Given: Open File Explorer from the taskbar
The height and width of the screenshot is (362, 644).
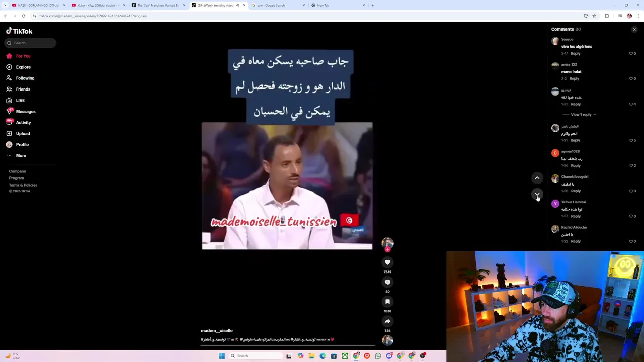Looking at the screenshot, I should pyautogui.click(x=311, y=356).
